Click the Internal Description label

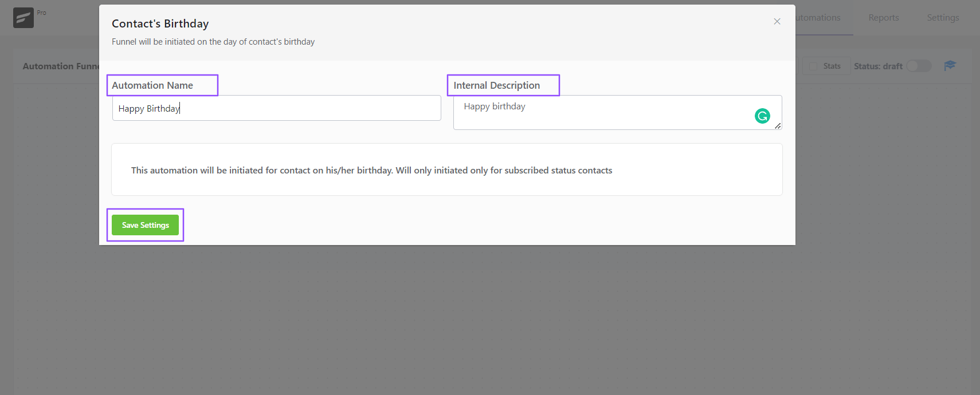coord(497,85)
